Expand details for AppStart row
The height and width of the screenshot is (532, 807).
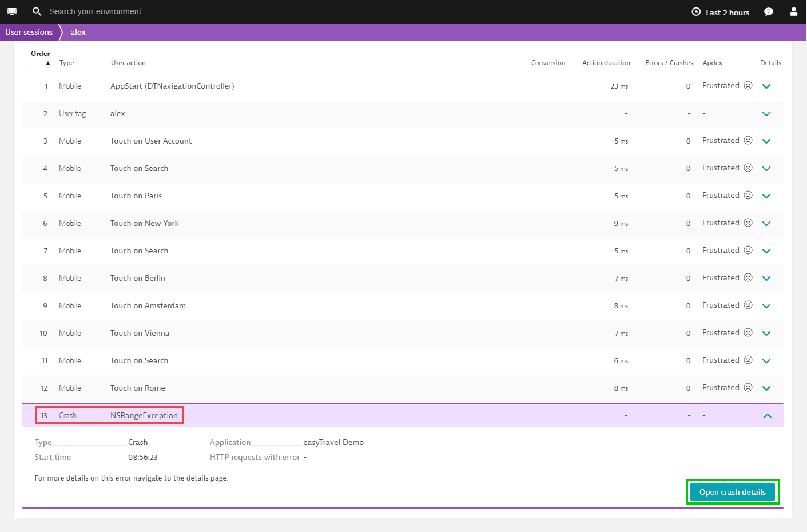pos(767,86)
